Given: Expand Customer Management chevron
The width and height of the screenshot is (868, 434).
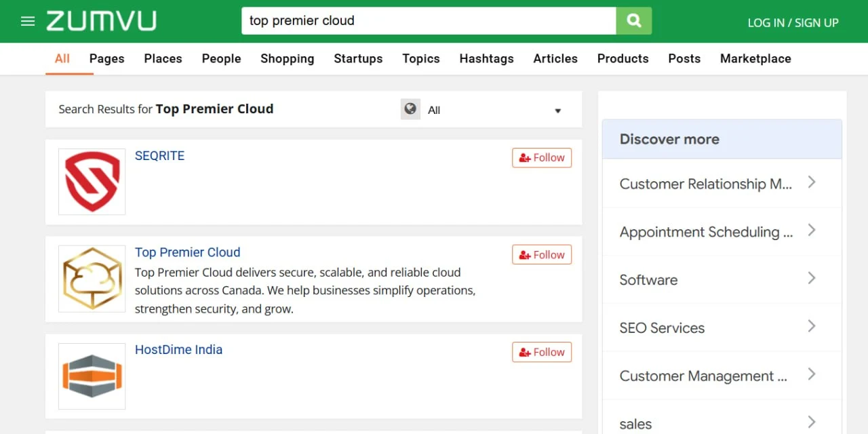Looking at the screenshot, I should click(812, 374).
